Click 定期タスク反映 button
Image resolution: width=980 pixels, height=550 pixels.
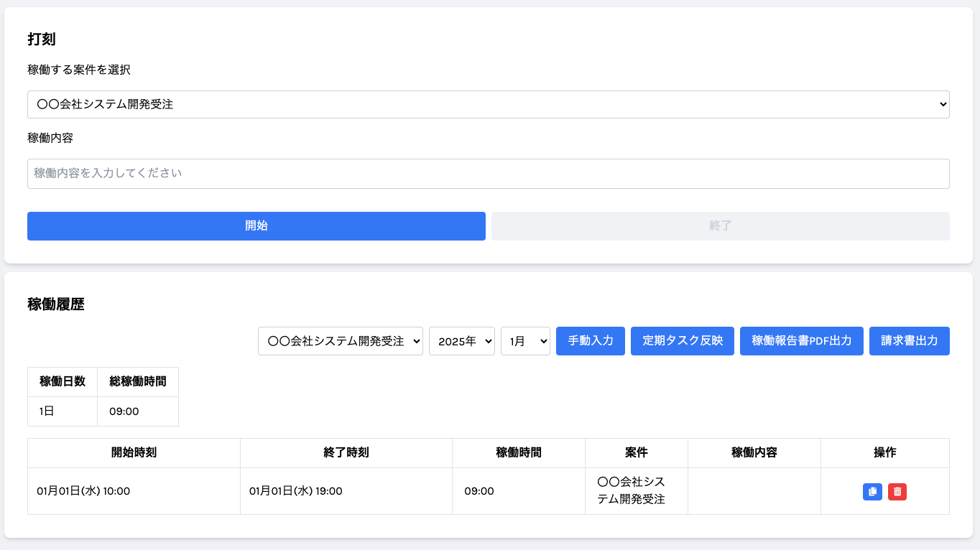point(683,341)
